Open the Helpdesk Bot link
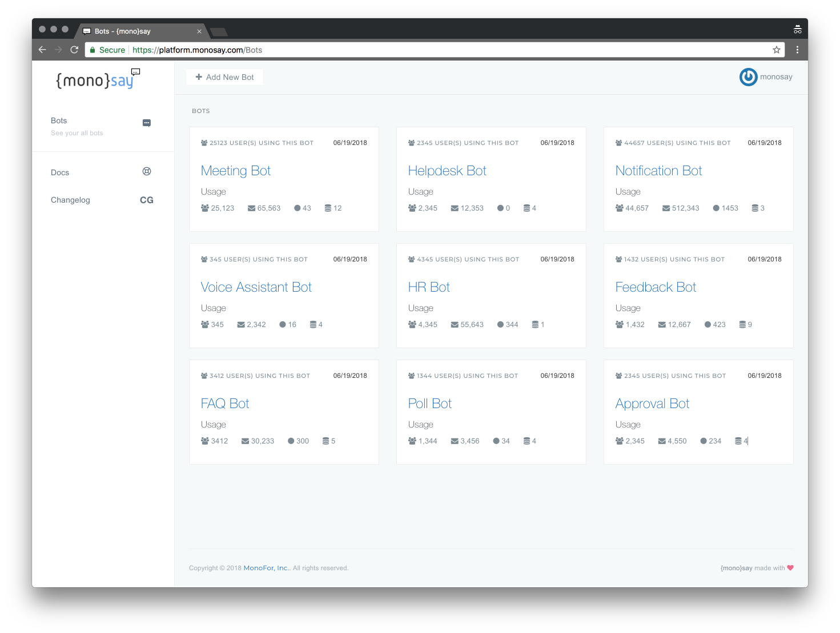840x633 pixels. coord(447,171)
